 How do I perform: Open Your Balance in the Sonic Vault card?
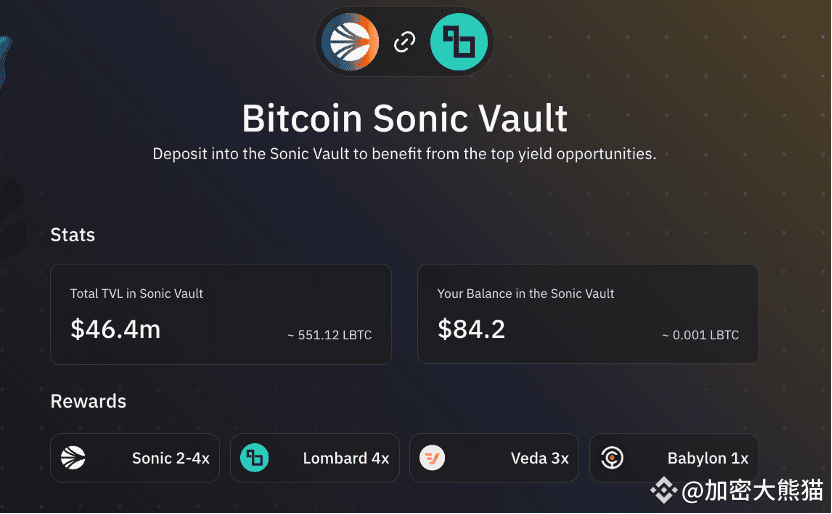(588, 315)
